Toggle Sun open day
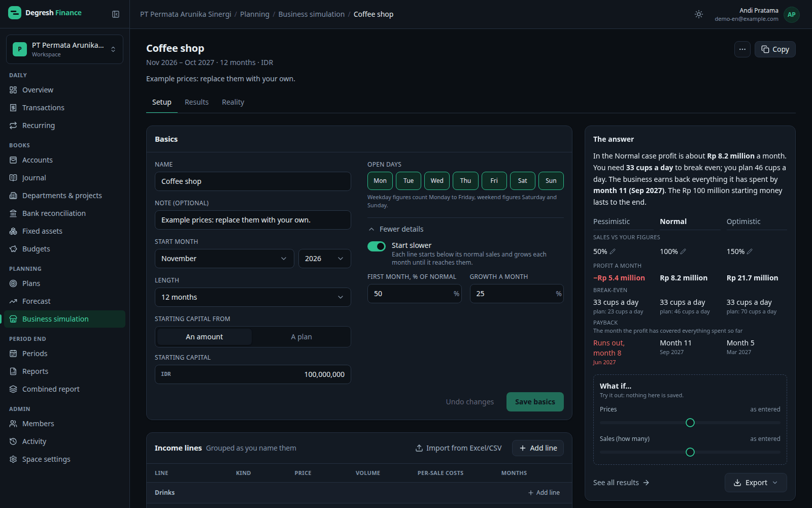 click(551, 181)
